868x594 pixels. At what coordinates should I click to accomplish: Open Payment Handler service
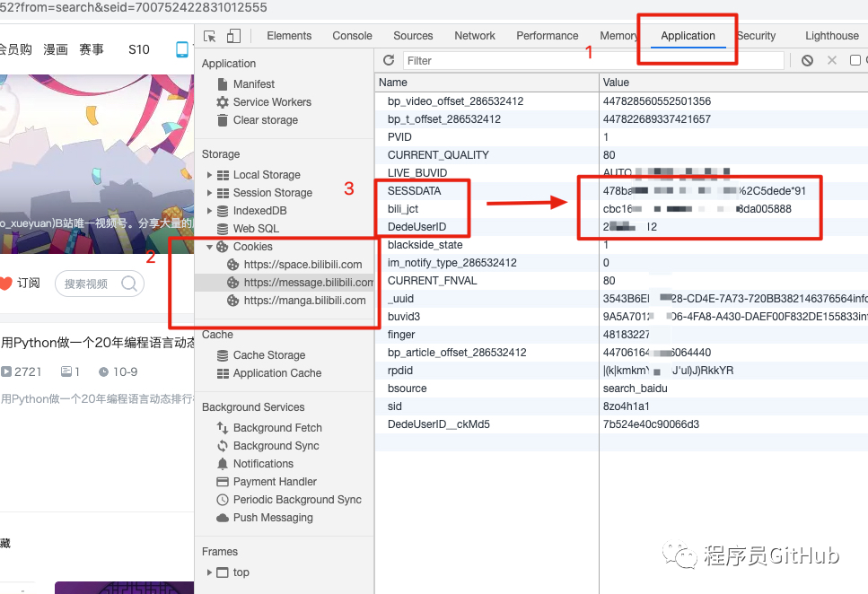point(275,482)
